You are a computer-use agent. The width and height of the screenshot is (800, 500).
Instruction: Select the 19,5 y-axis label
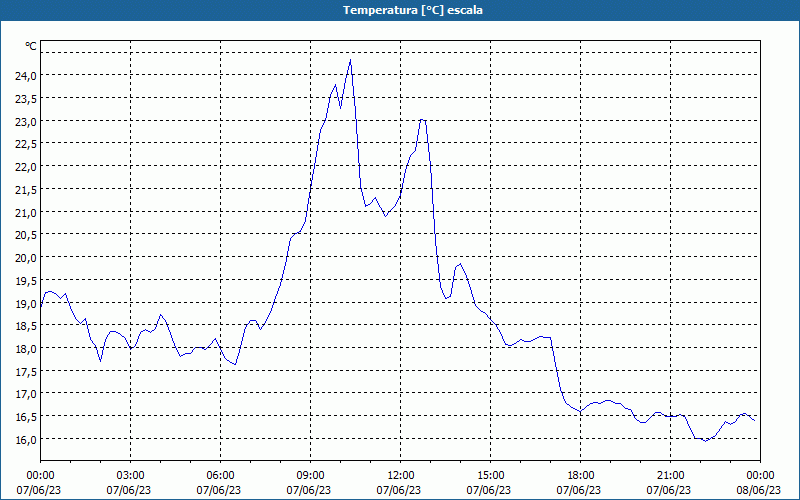(x=26, y=281)
